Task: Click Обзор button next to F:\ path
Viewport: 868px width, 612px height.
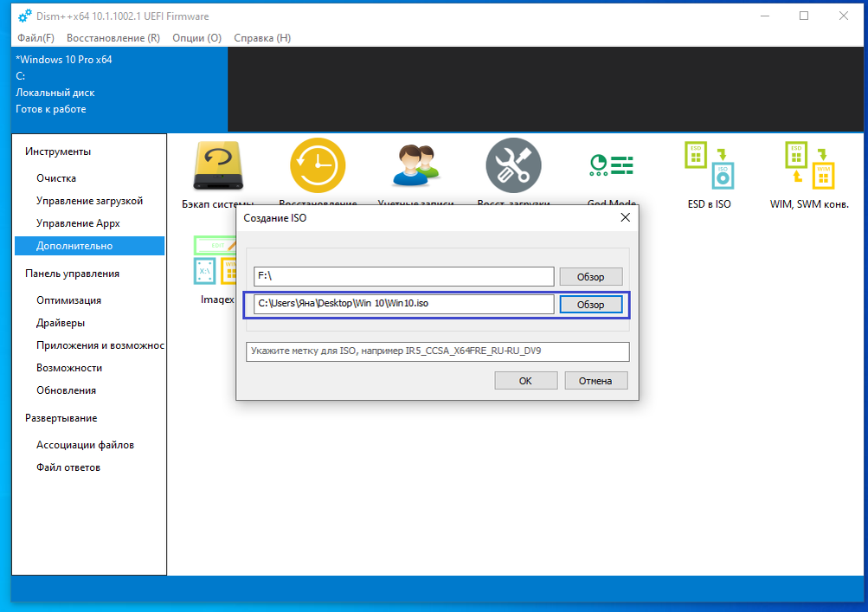Action: pyautogui.click(x=591, y=276)
